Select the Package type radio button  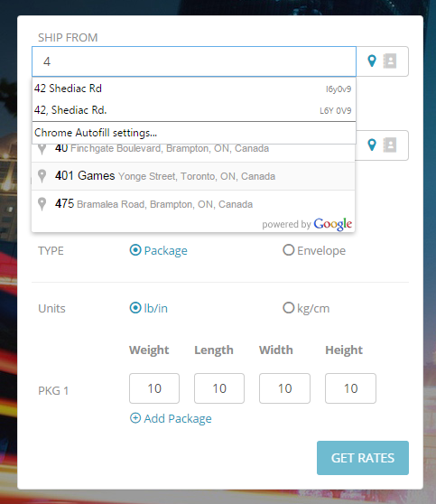click(x=135, y=250)
